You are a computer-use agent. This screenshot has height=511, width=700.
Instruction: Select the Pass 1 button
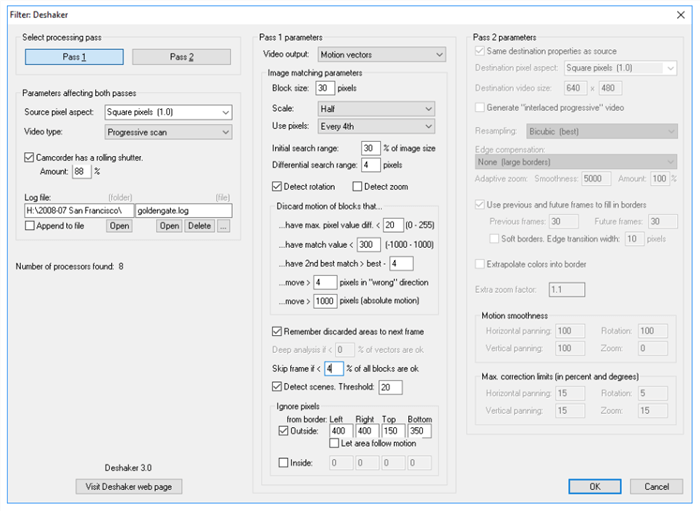click(75, 57)
